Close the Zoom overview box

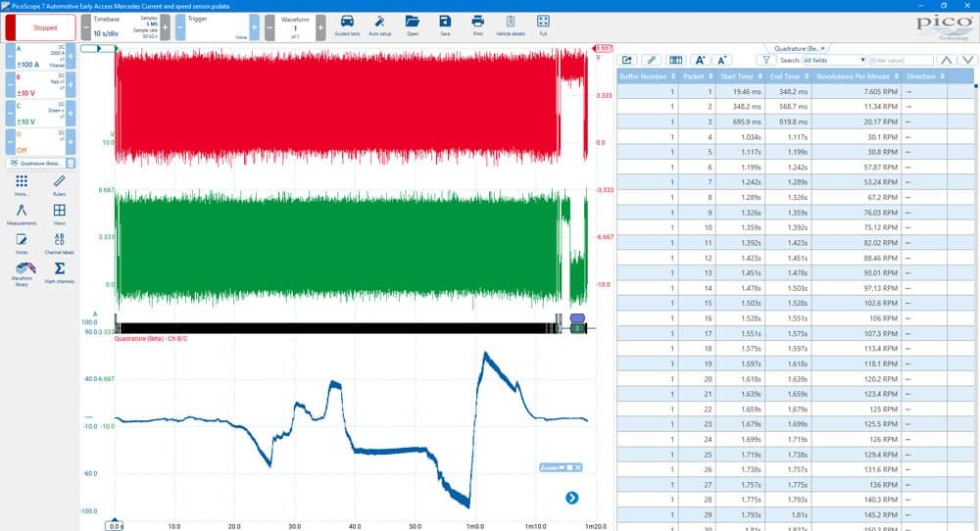click(578, 467)
